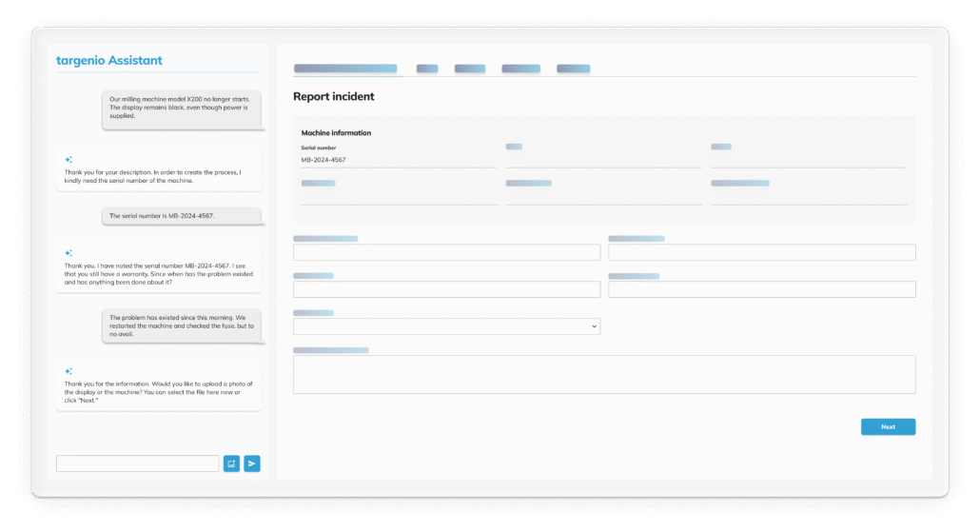This screenshot has height=532, width=980.
Task: Click first-row left input field below Machine information
Action: [x=446, y=252]
